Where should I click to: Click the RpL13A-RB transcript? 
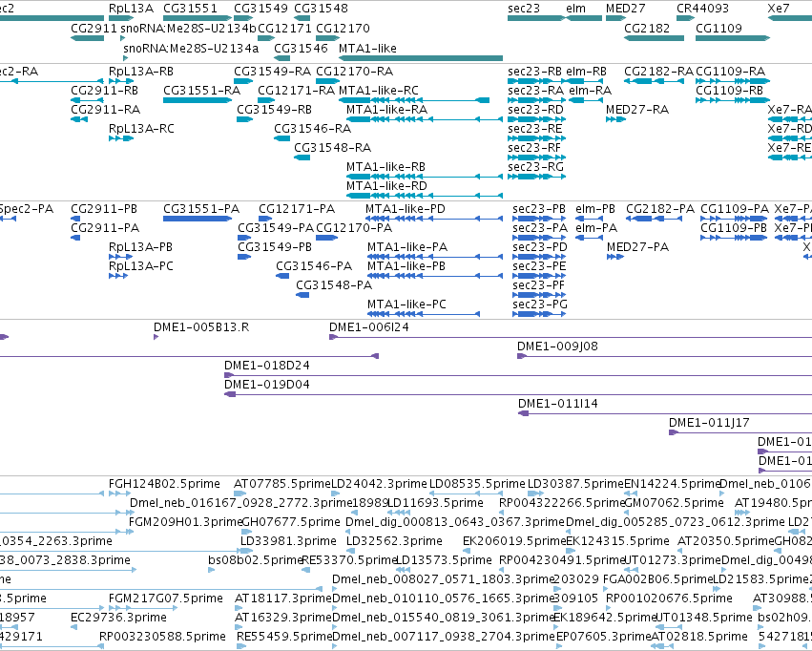tap(121, 81)
